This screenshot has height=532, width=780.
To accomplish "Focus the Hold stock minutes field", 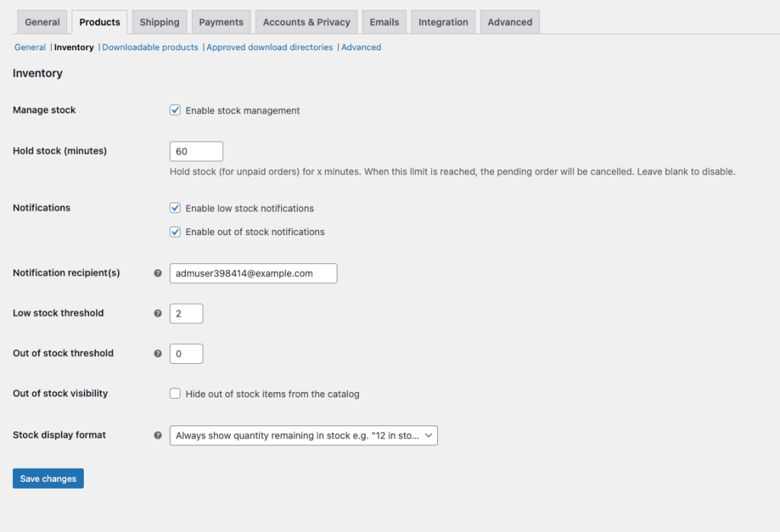I will pos(197,151).
